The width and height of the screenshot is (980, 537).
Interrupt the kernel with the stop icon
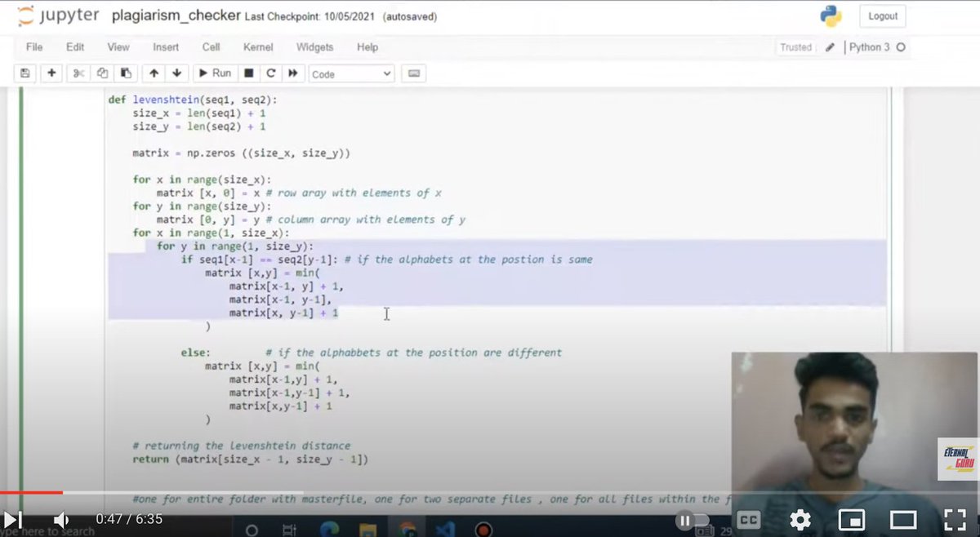249,73
